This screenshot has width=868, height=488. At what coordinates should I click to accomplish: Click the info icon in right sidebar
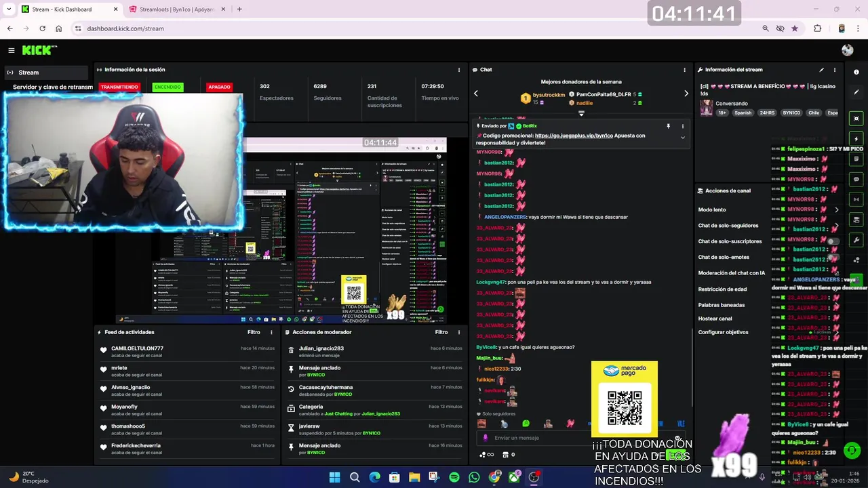click(x=856, y=72)
